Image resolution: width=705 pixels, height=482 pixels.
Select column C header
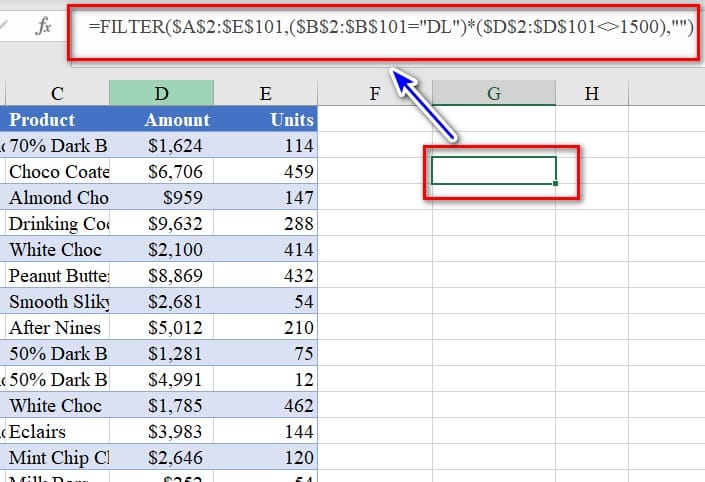pyautogui.click(x=58, y=93)
